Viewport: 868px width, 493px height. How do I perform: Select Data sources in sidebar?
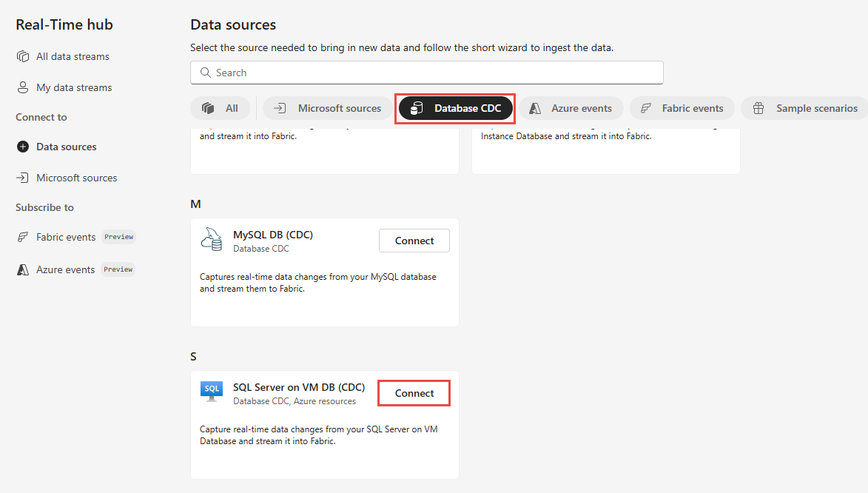point(67,147)
